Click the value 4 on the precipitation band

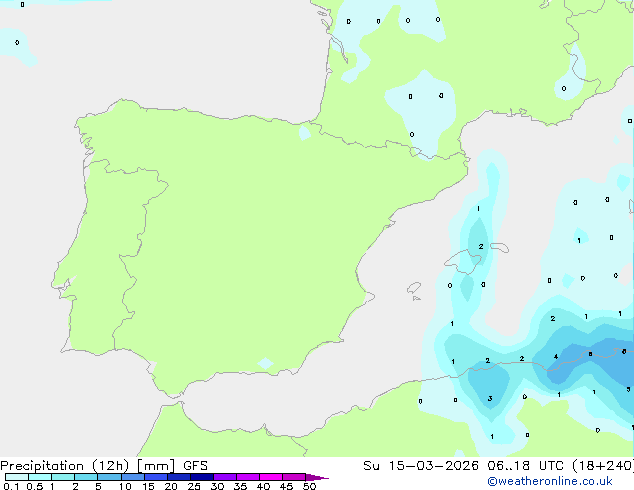(556, 357)
